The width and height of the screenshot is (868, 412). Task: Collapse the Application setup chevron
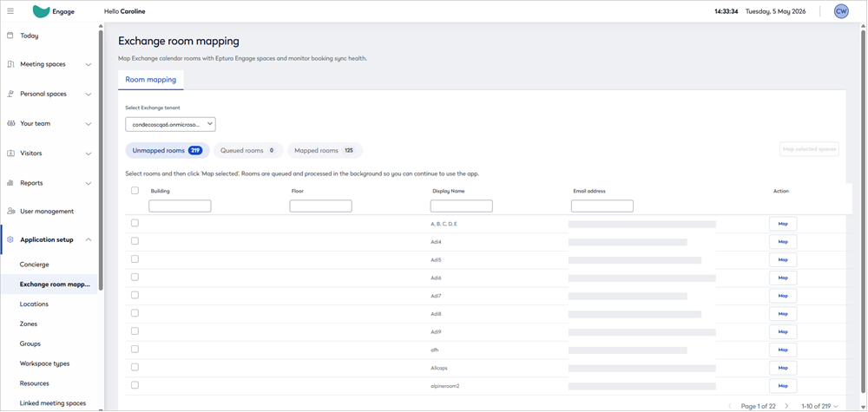point(89,239)
